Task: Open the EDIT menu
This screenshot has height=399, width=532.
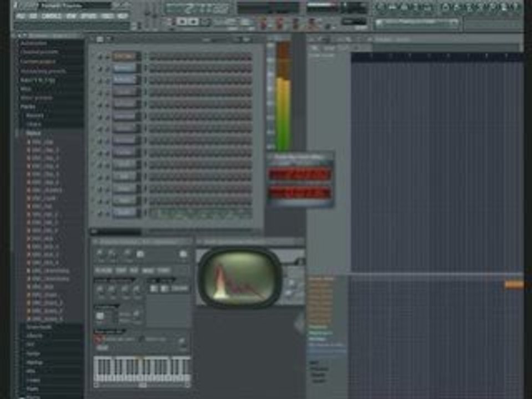Action: pyautogui.click(x=33, y=16)
